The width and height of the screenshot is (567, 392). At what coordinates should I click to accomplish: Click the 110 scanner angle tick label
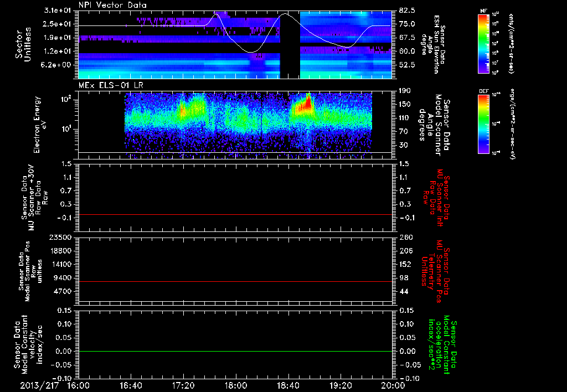(405, 118)
